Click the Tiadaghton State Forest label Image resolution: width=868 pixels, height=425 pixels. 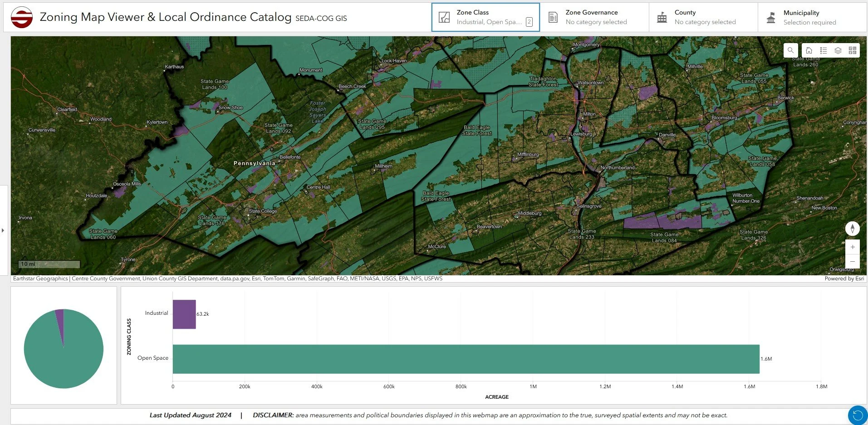(543, 82)
